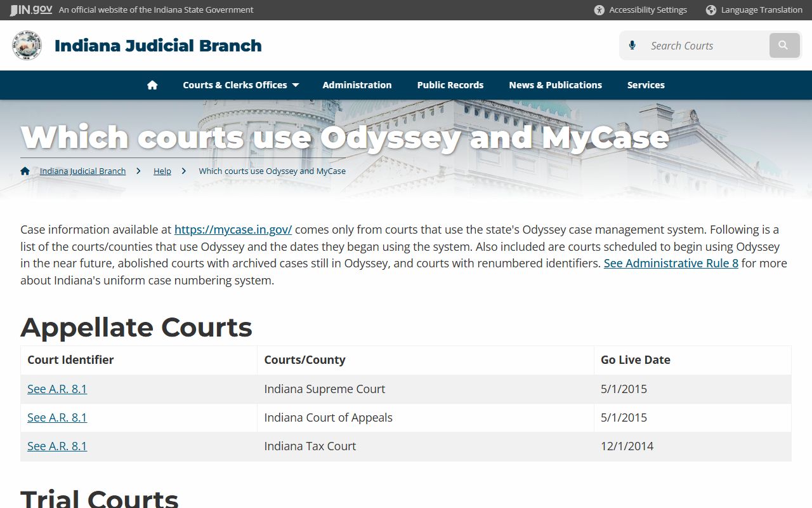Open Accessibility Settings
812x508 pixels.
click(x=641, y=10)
